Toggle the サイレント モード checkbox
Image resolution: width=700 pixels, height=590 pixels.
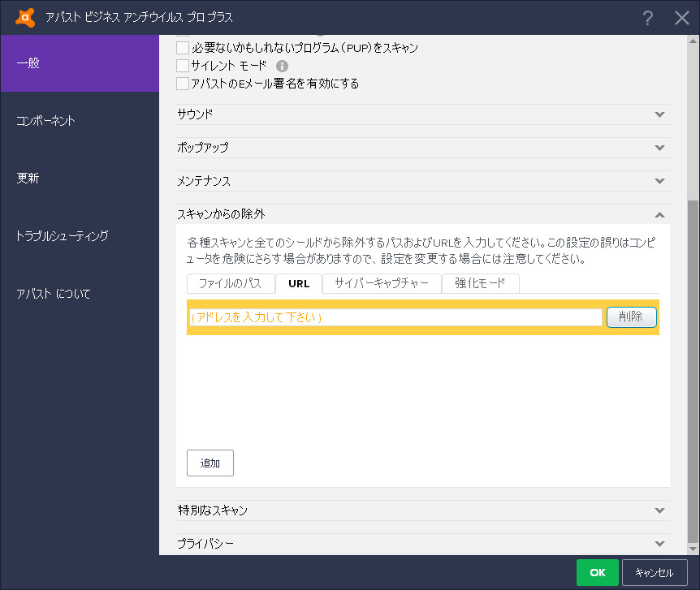coord(183,66)
